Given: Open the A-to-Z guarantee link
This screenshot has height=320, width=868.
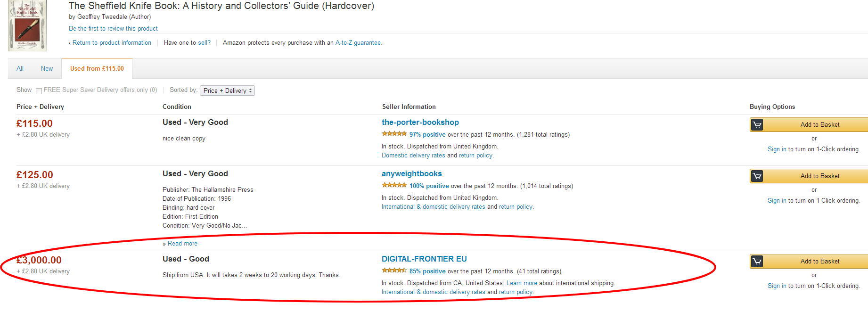Looking at the screenshot, I should tap(358, 43).
